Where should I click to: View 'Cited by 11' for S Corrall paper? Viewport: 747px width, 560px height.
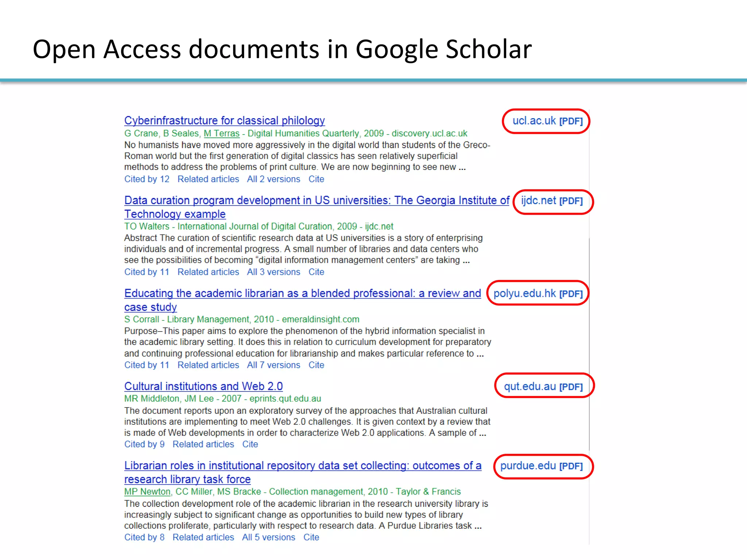[x=147, y=365]
